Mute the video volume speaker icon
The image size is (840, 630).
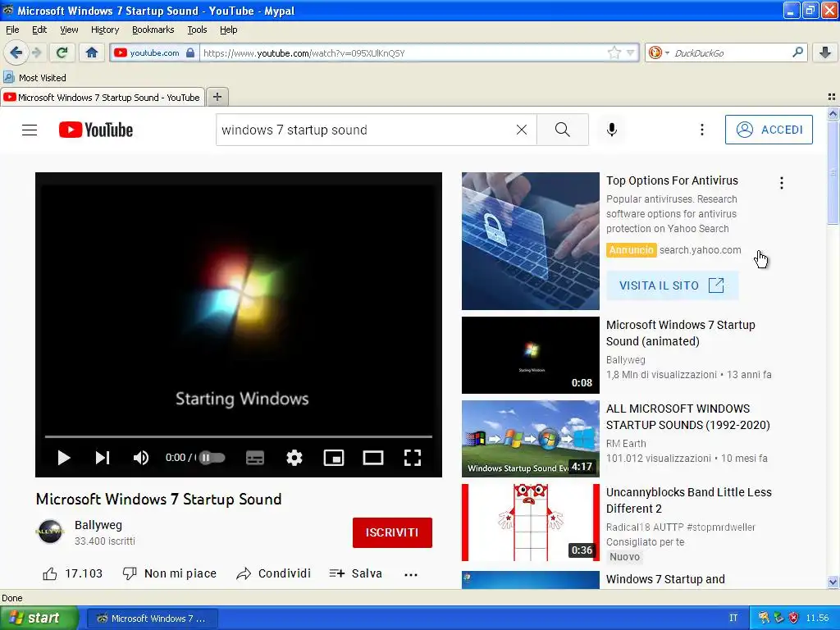click(x=141, y=458)
